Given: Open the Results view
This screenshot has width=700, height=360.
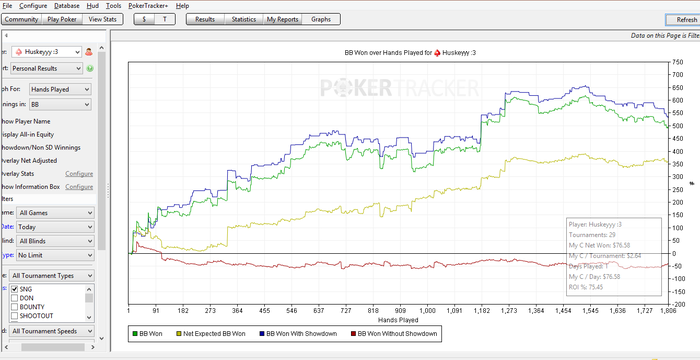Looking at the screenshot, I should [x=205, y=19].
